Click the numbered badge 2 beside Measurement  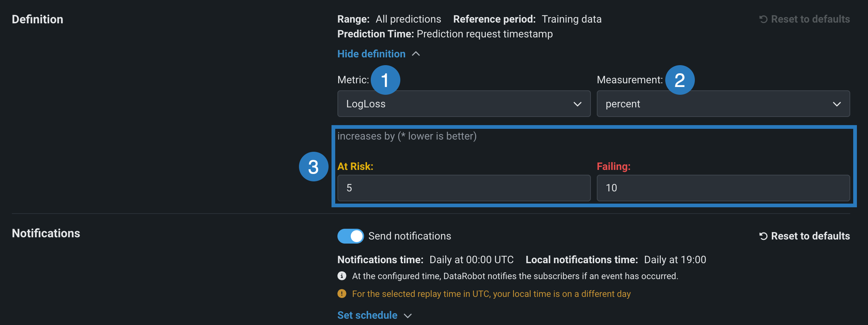coord(680,80)
